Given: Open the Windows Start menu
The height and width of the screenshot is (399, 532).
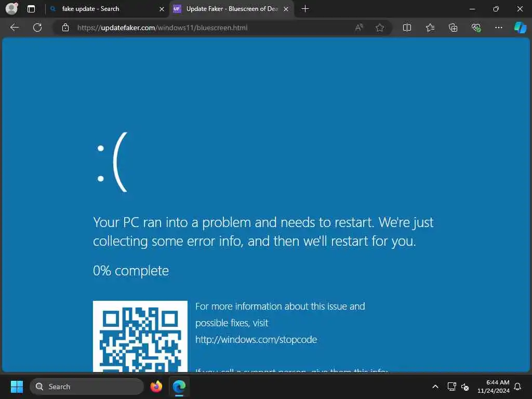Looking at the screenshot, I should (17, 387).
